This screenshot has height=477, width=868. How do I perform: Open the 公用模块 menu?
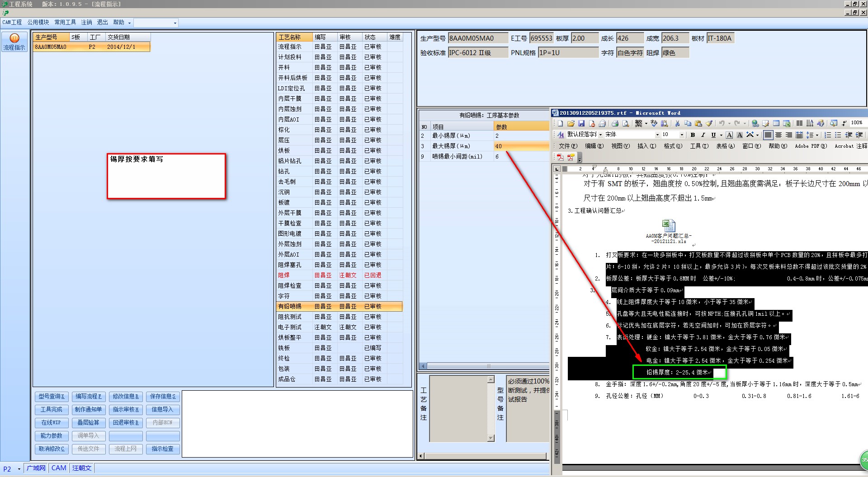(x=38, y=22)
